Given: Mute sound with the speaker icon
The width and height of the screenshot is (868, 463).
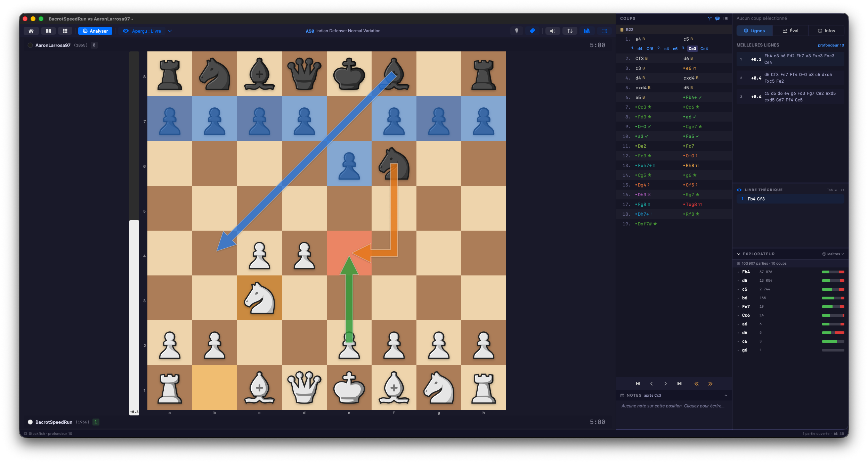Looking at the screenshot, I should 553,31.
